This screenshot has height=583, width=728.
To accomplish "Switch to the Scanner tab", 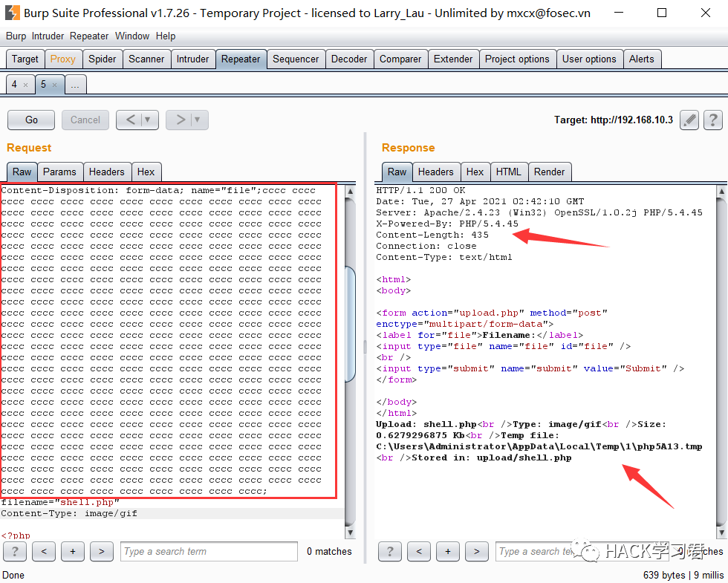I will (146, 59).
